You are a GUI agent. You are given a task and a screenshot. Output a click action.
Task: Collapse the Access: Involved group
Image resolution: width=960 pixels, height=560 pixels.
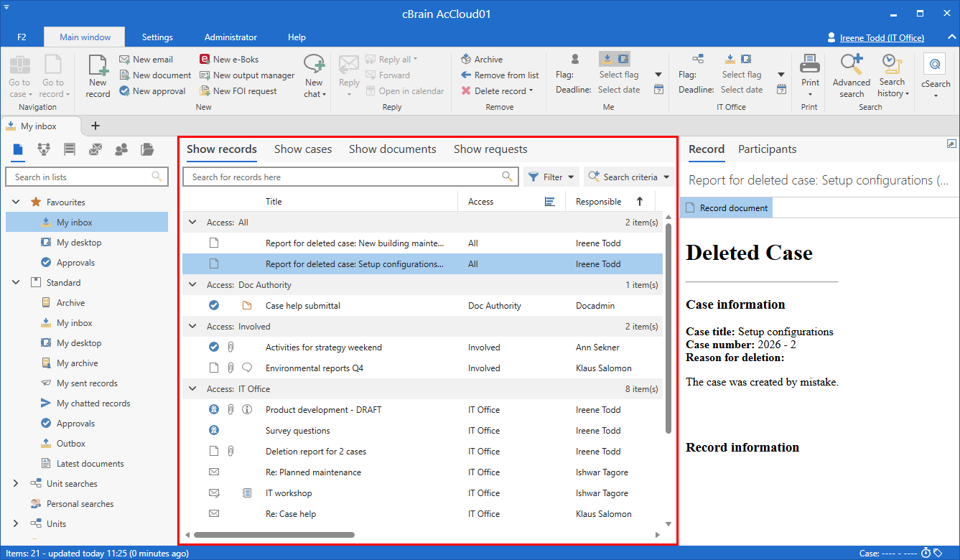[192, 326]
